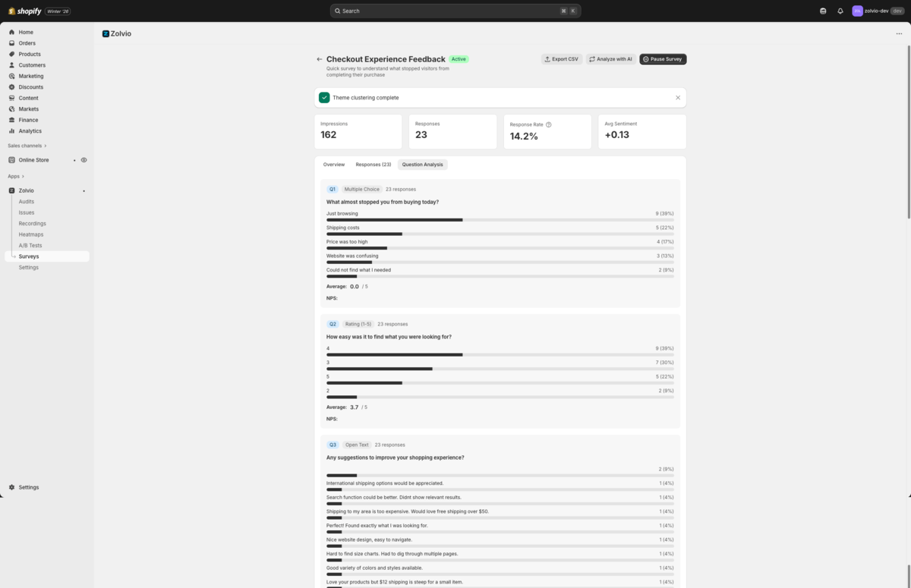The height and width of the screenshot is (588, 911).
Task: Click the Response Rate help tooltip icon
Action: (548, 124)
